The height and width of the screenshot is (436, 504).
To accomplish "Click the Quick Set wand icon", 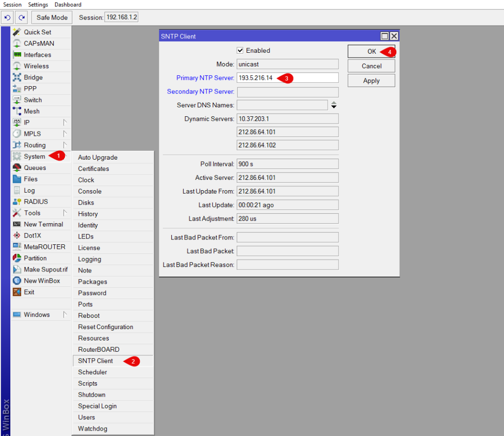I will [x=17, y=32].
